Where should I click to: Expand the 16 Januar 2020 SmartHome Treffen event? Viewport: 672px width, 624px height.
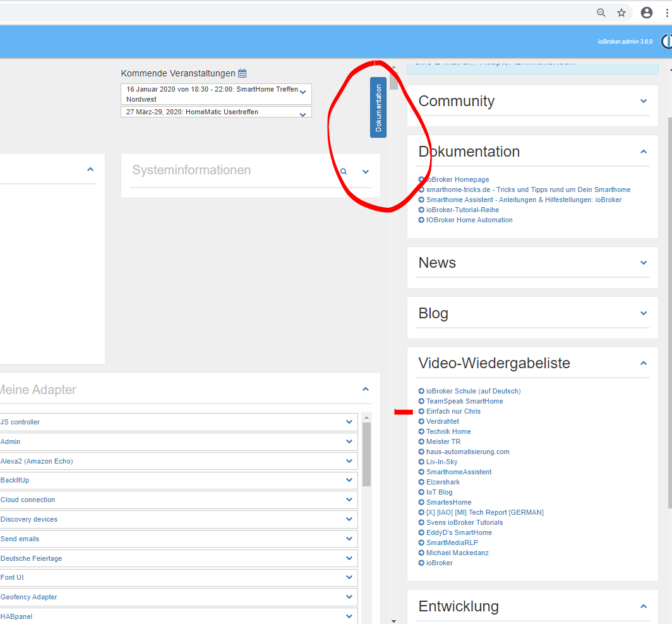[303, 92]
